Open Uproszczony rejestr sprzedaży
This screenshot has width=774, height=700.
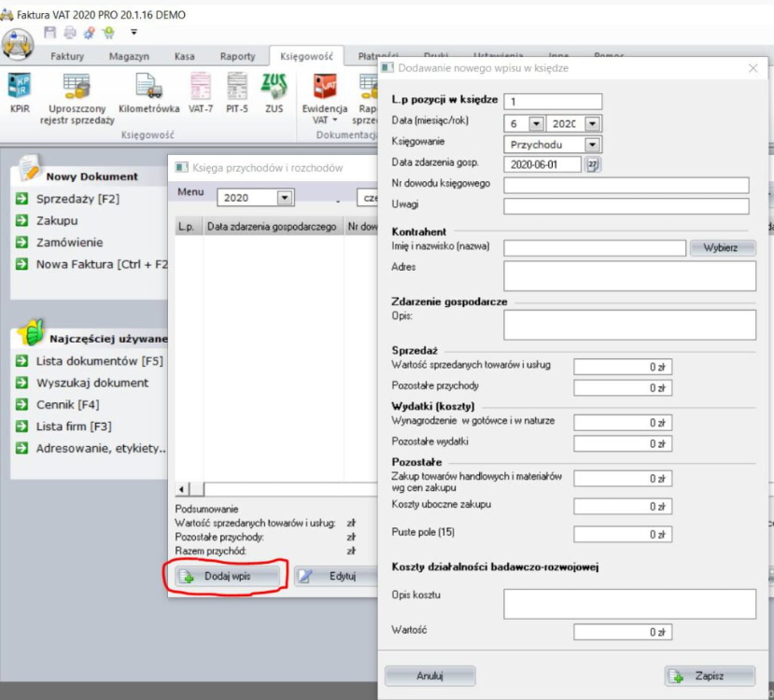pos(77,99)
